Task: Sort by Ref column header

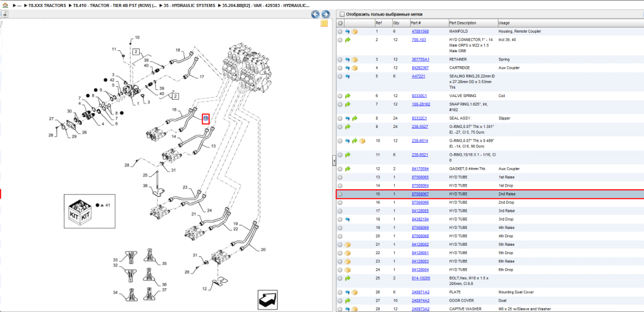Action: [x=378, y=23]
